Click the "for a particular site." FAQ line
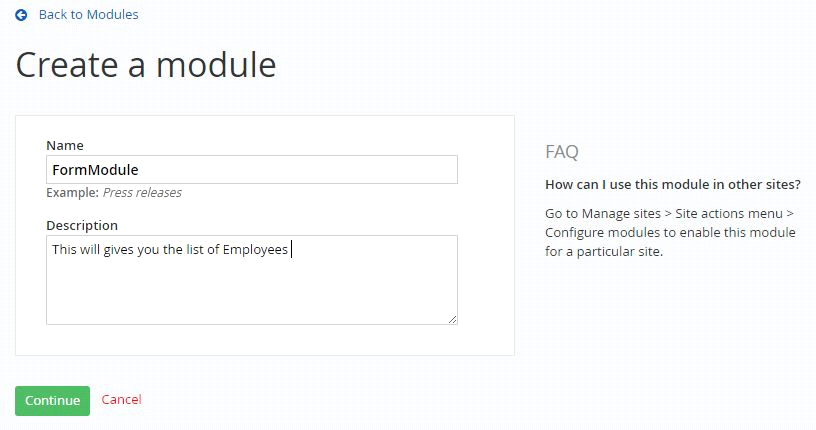The width and height of the screenshot is (816, 430). (x=604, y=251)
